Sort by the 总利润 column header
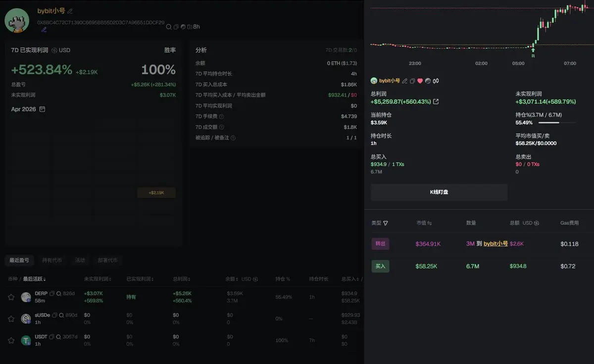594x364 pixels. 182,279
